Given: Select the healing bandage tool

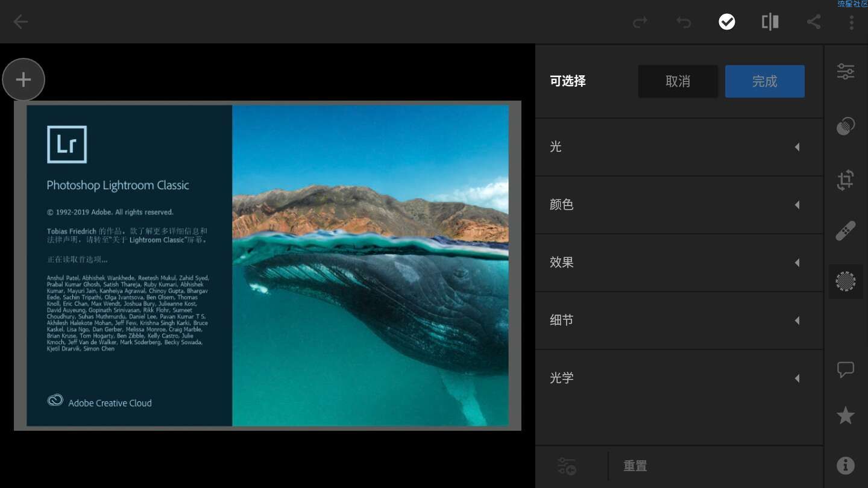Looking at the screenshot, I should point(846,231).
